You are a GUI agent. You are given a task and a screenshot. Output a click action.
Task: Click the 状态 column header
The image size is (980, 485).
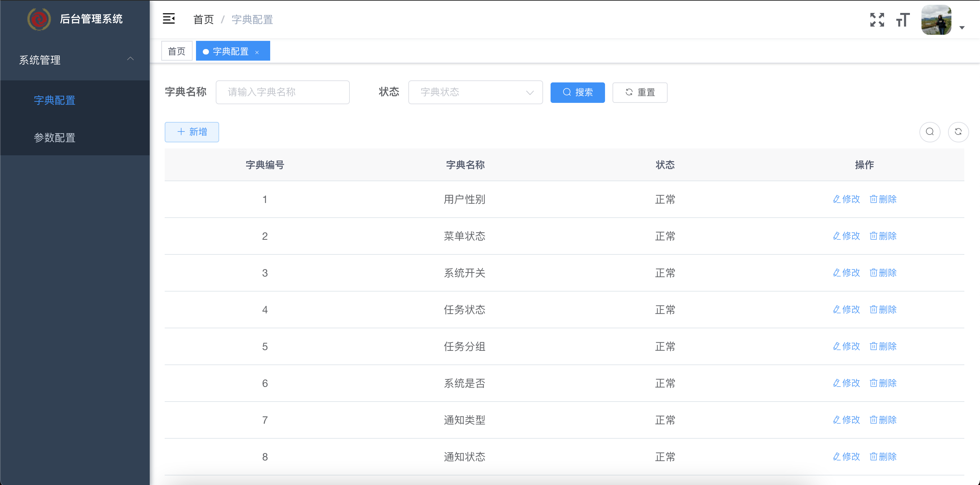(665, 165)
